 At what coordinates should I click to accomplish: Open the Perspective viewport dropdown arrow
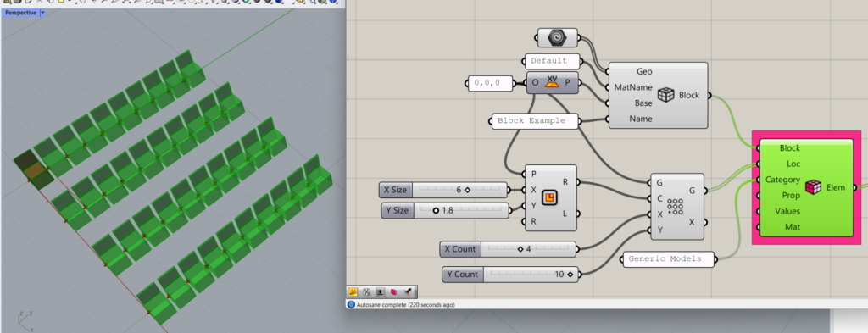[x=43, y=13]
